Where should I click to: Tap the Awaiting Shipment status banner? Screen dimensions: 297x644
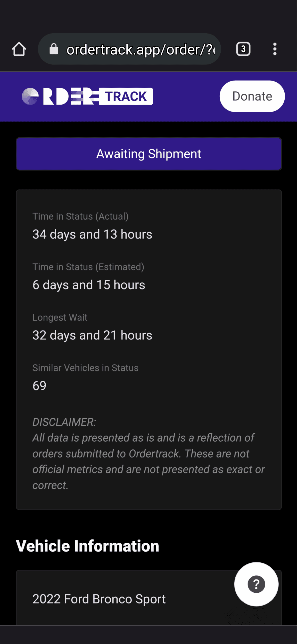click(x=149, y=154)
